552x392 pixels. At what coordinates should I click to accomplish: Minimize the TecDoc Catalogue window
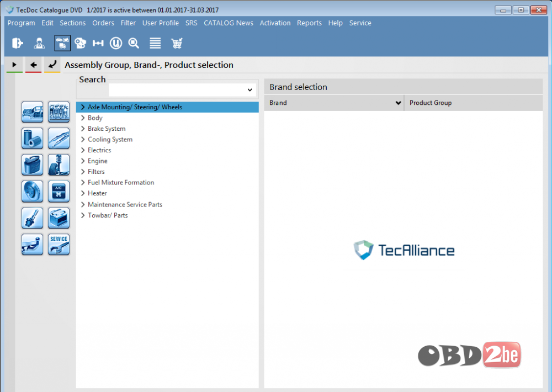tap(503, 10)
